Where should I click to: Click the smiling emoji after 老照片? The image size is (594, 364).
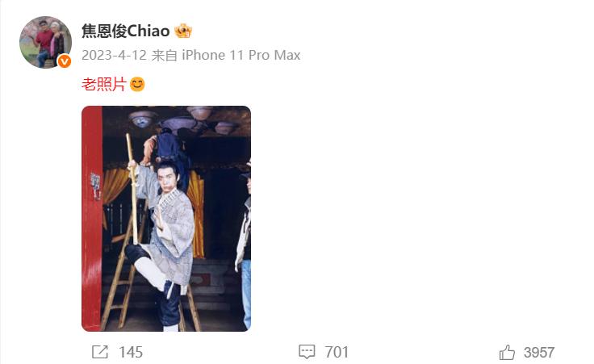(x=137, y=84)
